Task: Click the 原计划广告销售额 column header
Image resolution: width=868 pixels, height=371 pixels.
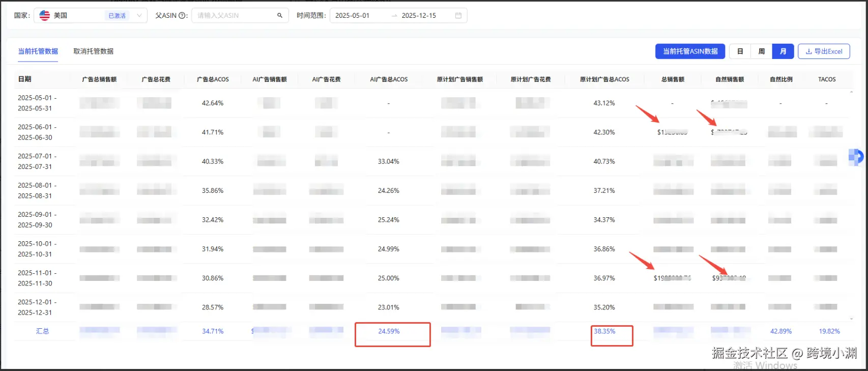Action: click(460, 79)
